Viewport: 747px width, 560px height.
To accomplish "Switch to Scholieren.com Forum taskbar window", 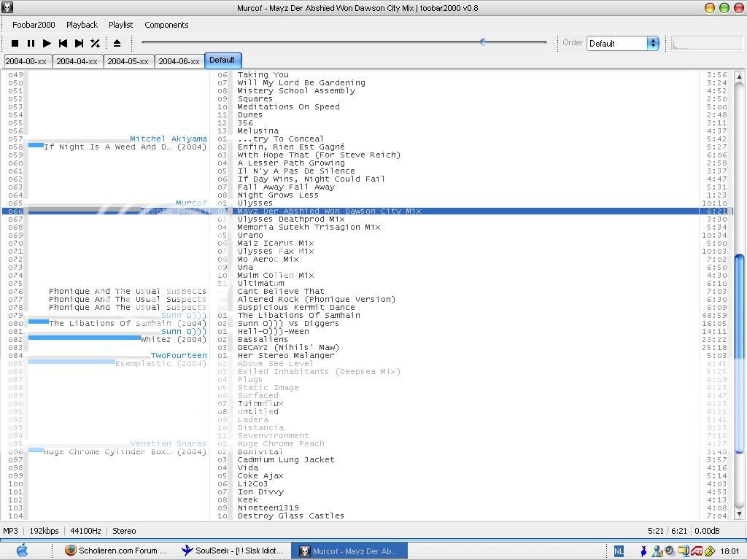I will pos(116,551).
